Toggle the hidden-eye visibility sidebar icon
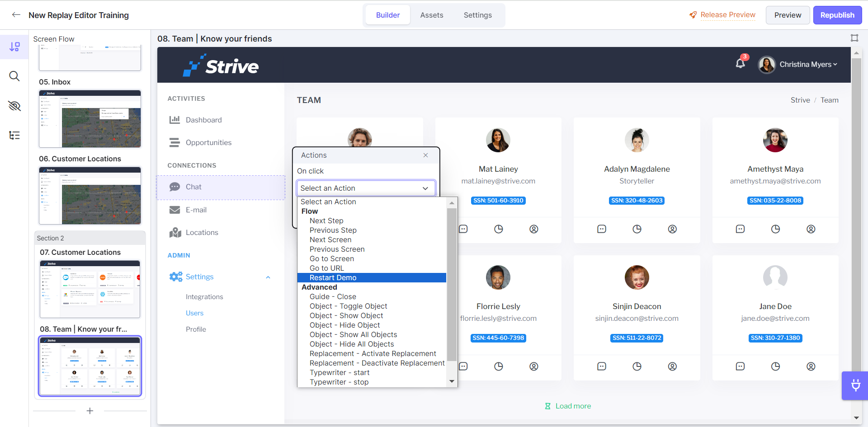This screenshot has width=868, height=427. 14,106
